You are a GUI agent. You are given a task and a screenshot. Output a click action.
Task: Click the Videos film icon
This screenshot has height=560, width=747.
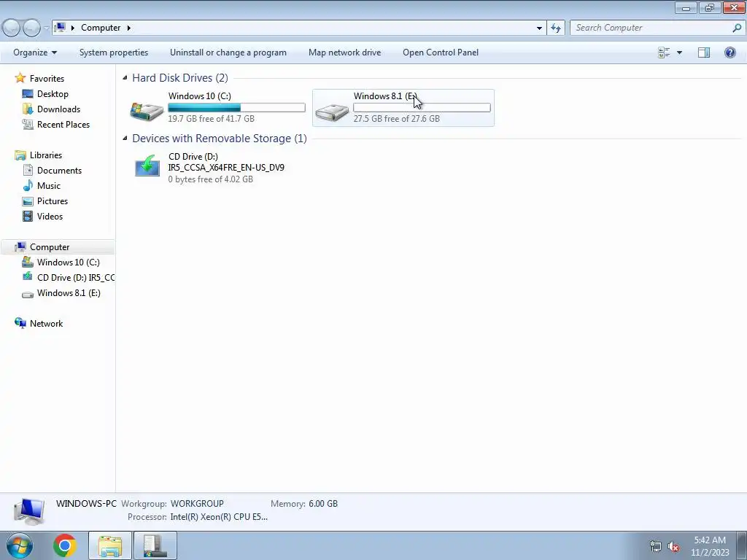28,216
